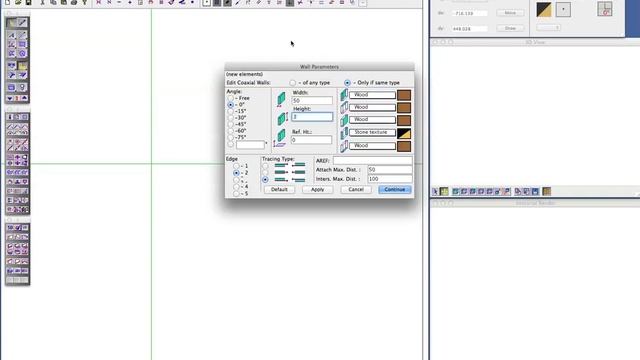Click the AREF input field

click(373, 160)
